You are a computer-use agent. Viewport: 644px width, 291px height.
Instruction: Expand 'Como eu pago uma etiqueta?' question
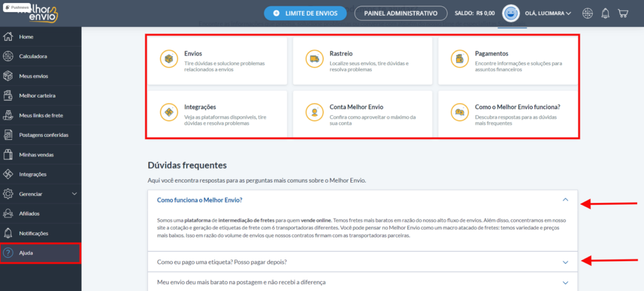coord(363,262)
